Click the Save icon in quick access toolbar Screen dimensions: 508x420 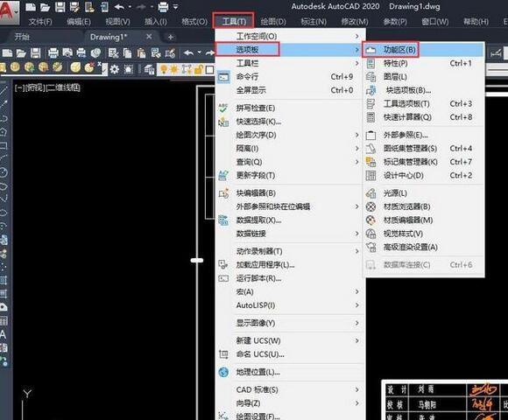pyautogui.click(x=60, y=7)
